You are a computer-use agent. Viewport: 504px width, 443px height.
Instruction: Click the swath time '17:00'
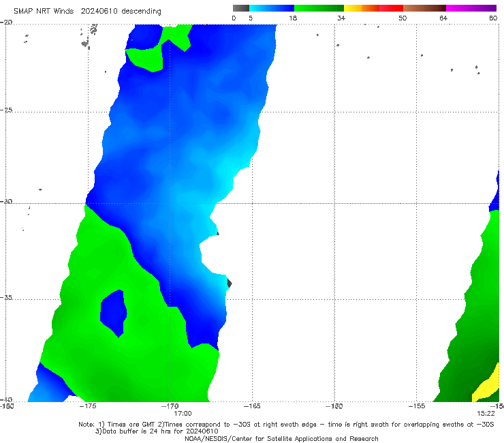(183, 414)
